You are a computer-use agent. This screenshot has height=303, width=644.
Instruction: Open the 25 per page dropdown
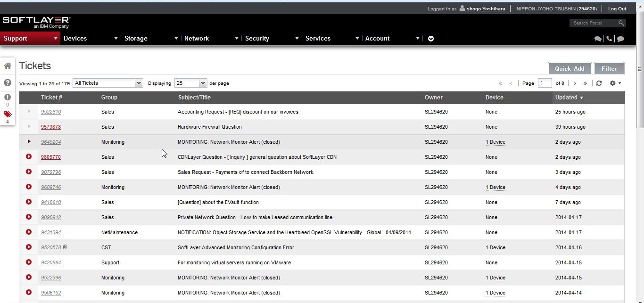pos(191,83)
